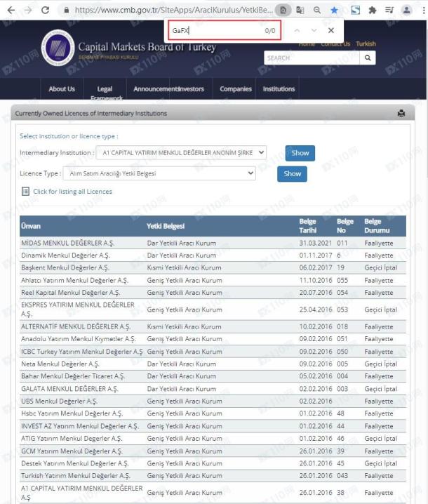Select Başkent Menkul Değerler A.Ş. row
Viewport: 428px width, 504px height.
pos(213,267)
